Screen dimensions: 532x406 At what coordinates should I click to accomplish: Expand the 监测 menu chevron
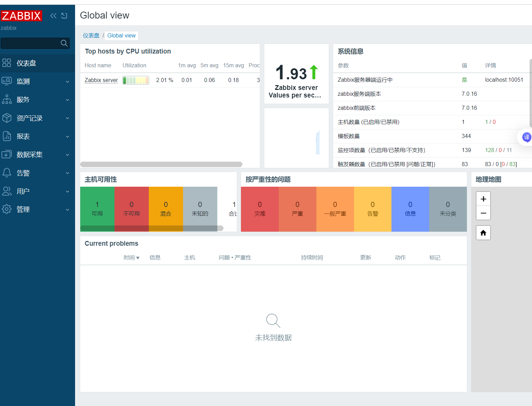[x=68, y=82]
